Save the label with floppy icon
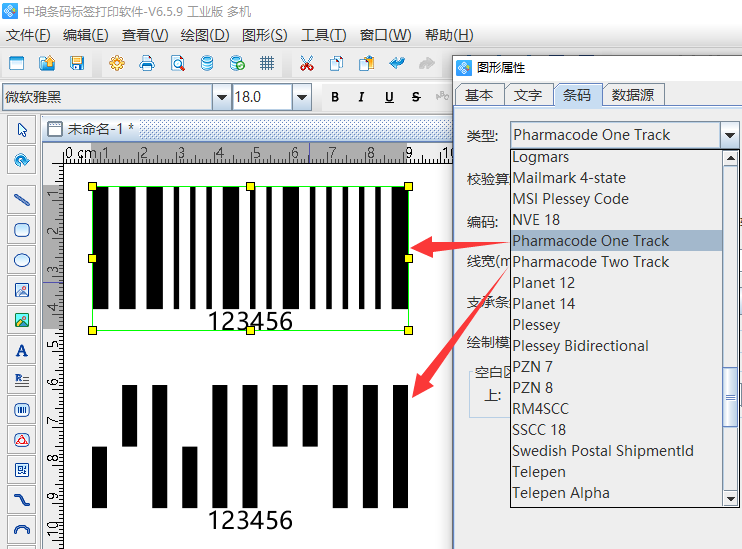 [77, 63]
